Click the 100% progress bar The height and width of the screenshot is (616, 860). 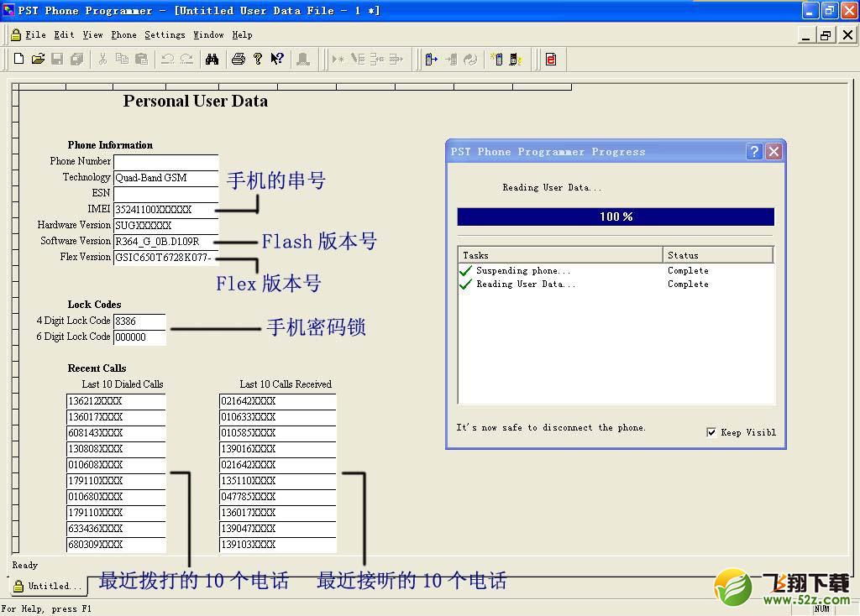(616, 217)
